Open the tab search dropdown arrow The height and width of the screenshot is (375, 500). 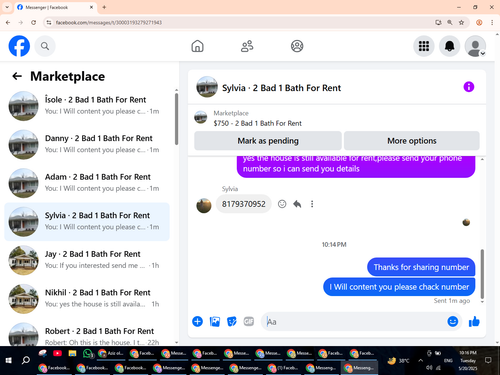[x=7, y=7]
